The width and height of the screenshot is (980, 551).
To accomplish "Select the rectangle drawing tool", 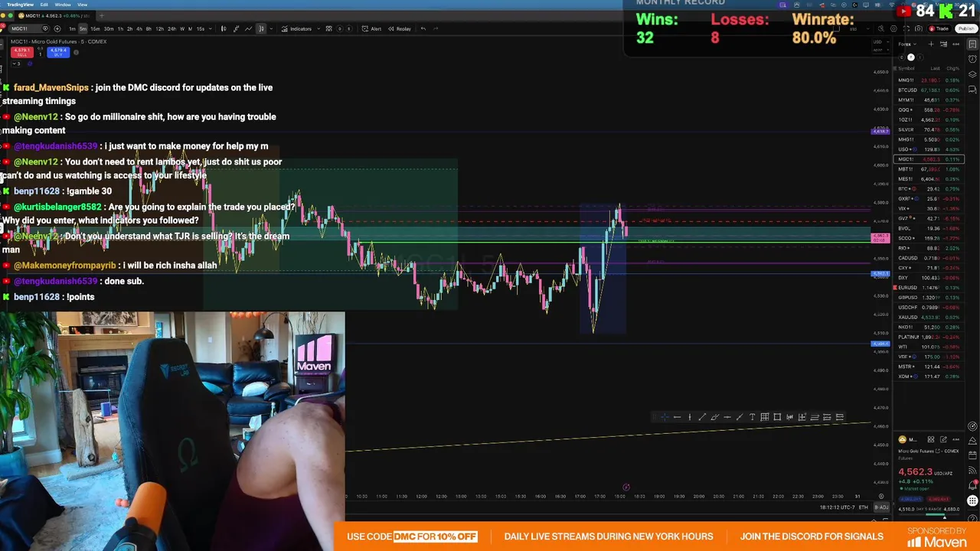I will click(777, 417).
